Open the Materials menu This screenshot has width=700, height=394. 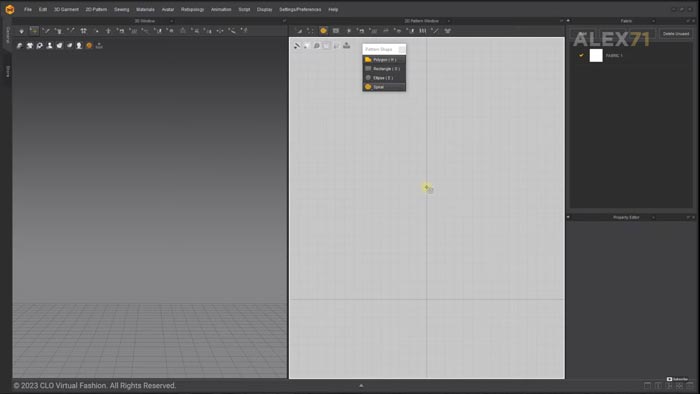point(145,9)
